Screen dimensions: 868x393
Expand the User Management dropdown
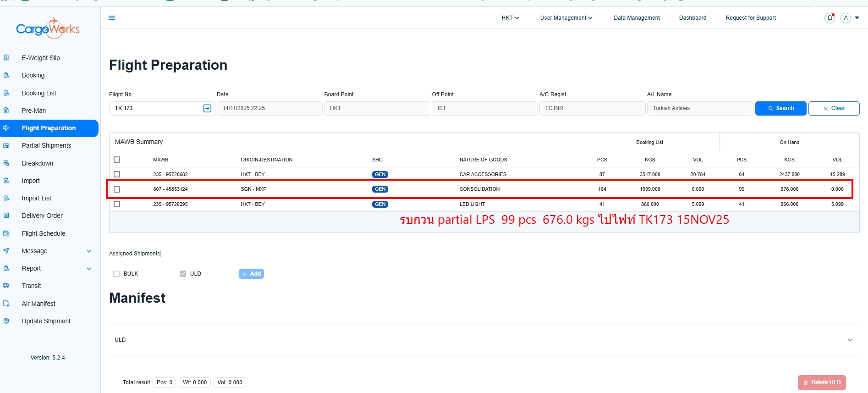click(566, 18)
